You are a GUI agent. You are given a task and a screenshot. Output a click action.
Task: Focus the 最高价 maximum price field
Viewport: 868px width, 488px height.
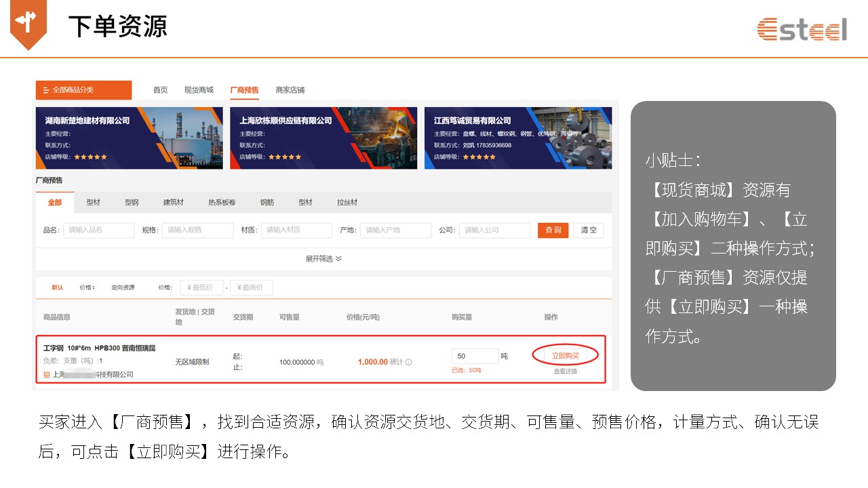[252, 288]
